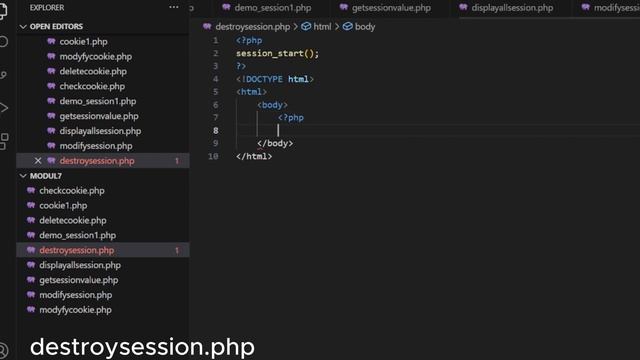
Task: Click the PHP icon in the breadcrumb
Action: (207, 27)
